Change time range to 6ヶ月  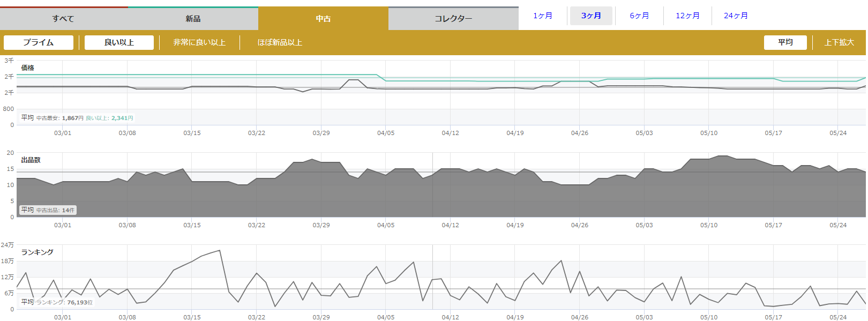[639, 16]
